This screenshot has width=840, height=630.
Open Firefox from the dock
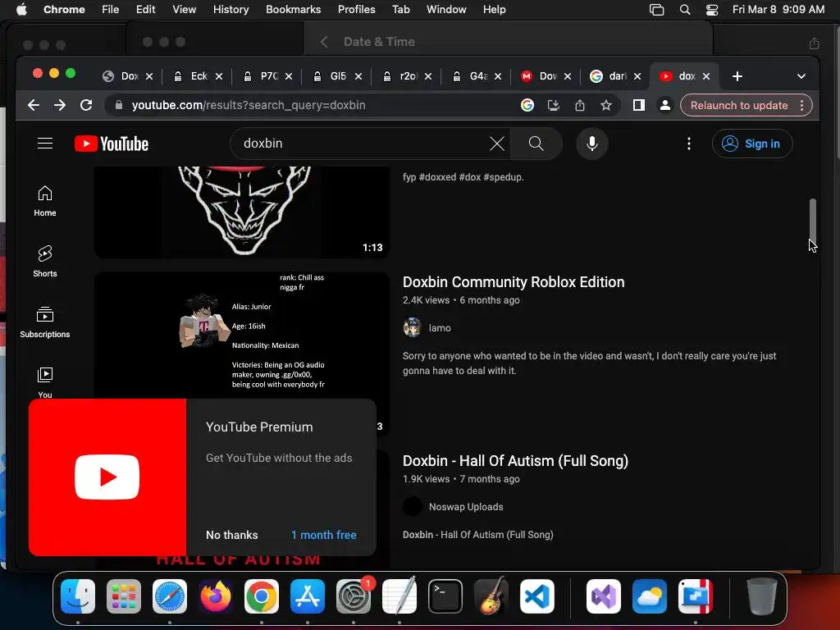tap(216, 596)
